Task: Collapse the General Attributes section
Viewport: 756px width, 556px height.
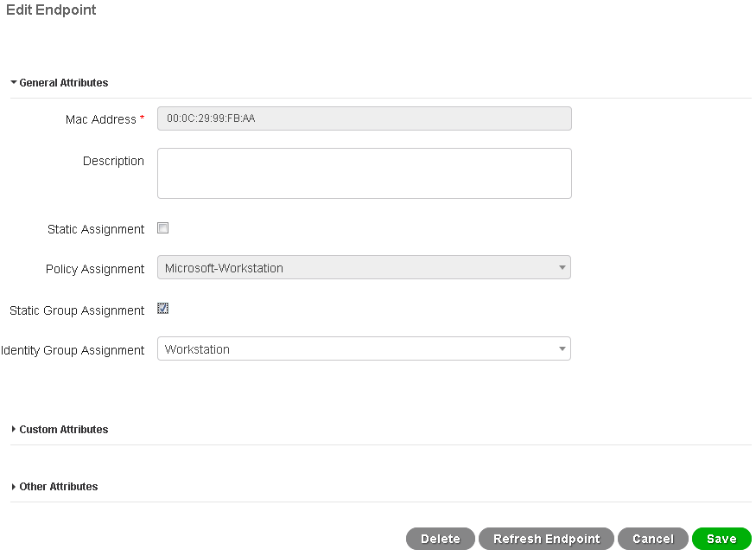Action: (59, 83)
